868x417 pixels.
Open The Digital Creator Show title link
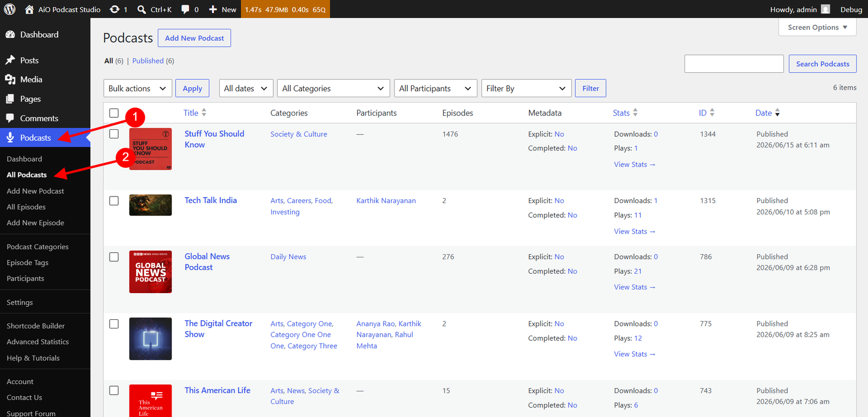[219, 328]
